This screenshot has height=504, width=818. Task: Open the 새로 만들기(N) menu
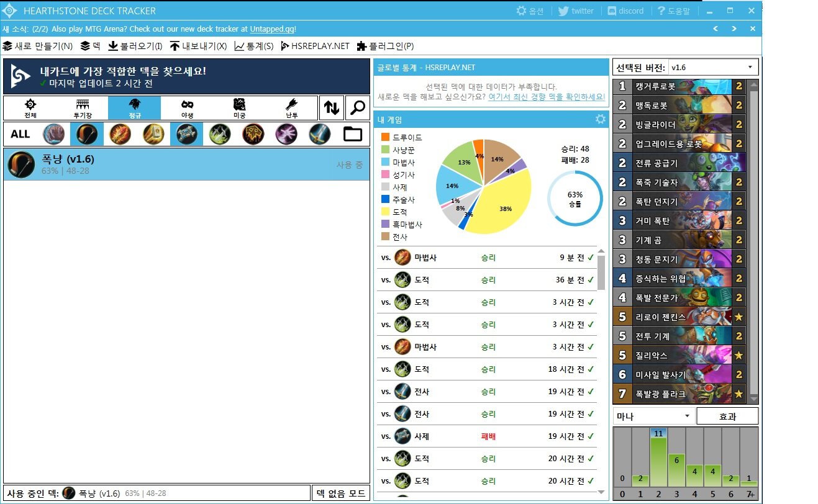coord(37,46)
